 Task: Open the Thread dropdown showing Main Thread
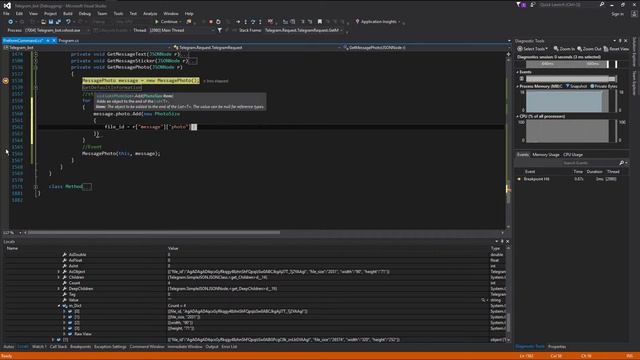[182, 30]
